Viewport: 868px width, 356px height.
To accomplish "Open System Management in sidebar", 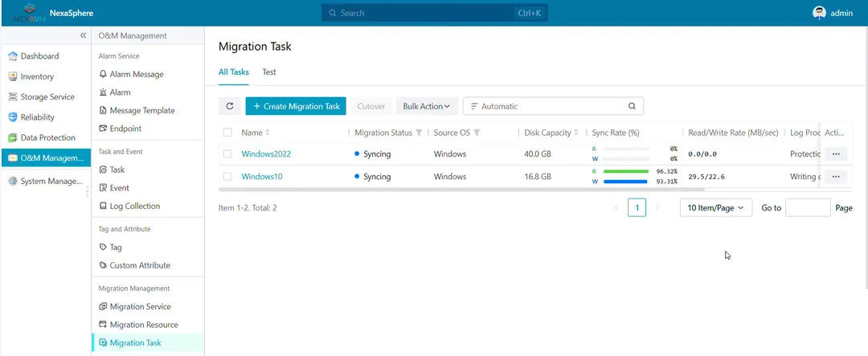I will click(45, 181).
